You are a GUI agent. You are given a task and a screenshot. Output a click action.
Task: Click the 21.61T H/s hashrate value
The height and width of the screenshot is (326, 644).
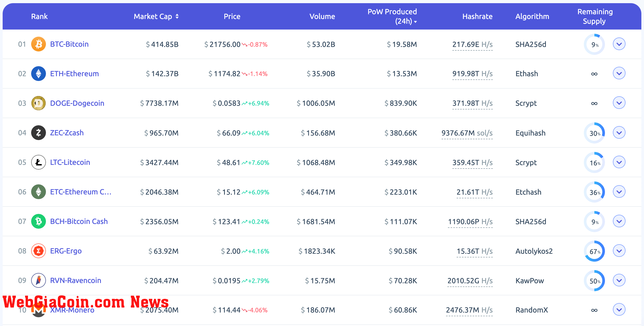[x=475, y=192]
